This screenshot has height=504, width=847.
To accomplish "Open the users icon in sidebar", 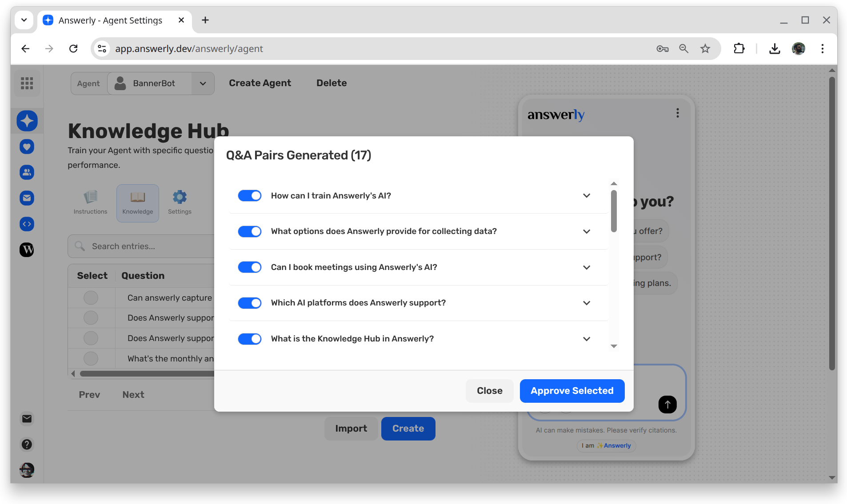I will tap(27, 172).
